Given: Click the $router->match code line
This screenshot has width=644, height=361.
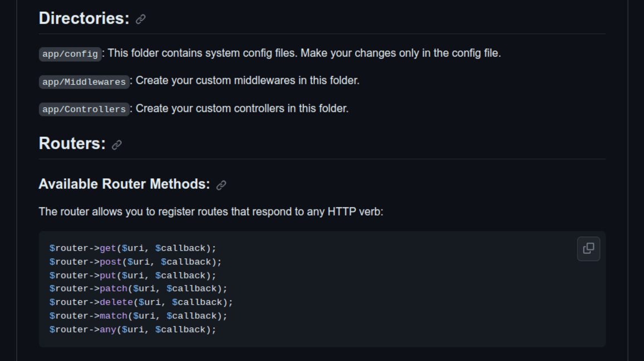Looking at the screenshot, I should coord(138,315).
